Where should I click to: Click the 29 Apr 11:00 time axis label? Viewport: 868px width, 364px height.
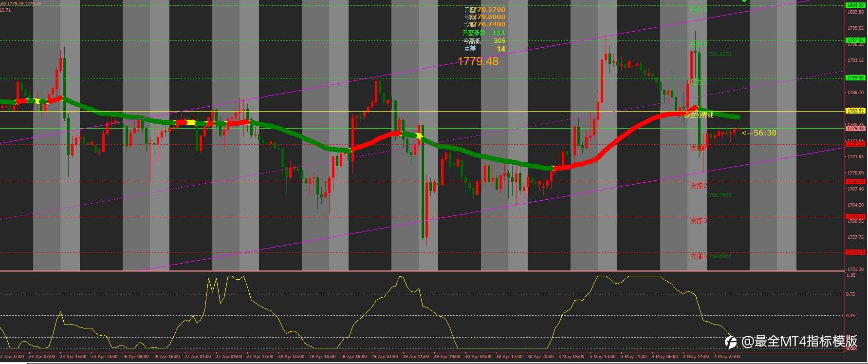pos(416,357)
